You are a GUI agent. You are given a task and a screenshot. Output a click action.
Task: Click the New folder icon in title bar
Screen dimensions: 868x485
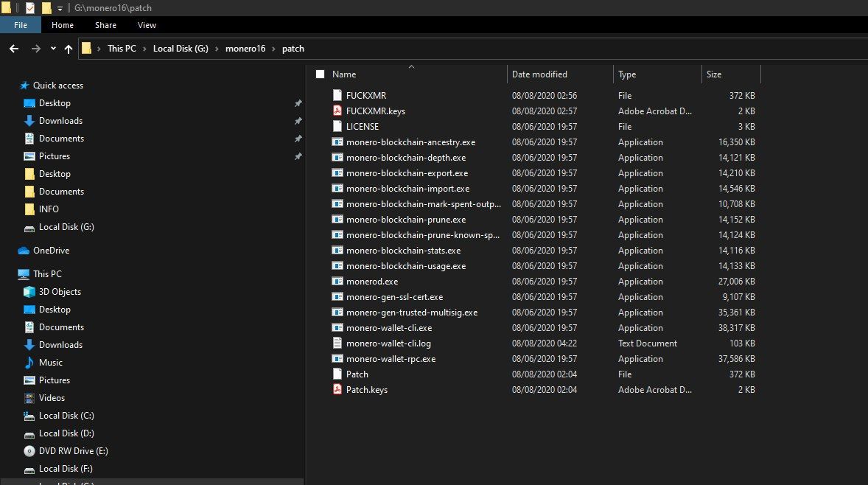[x=46, y=8]
